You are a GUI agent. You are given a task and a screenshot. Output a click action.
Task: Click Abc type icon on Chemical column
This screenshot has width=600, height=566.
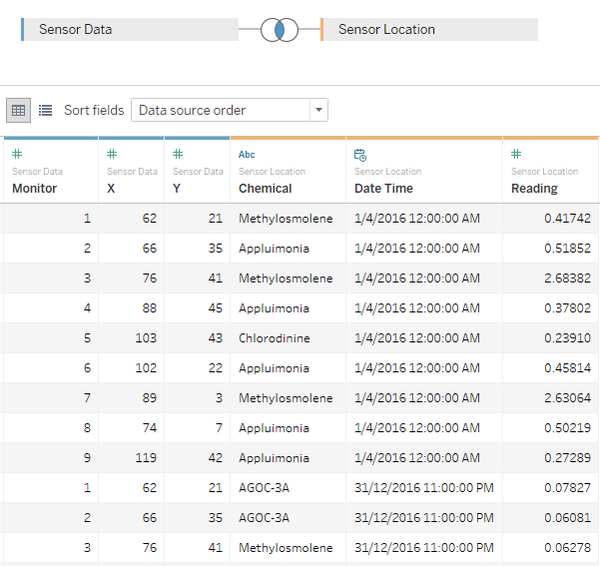pos(247,154)
